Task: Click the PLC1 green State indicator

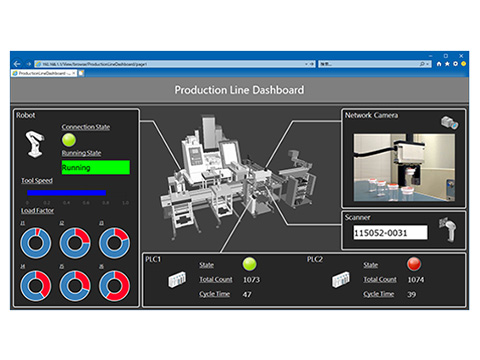Action: (x=249, y=264)
